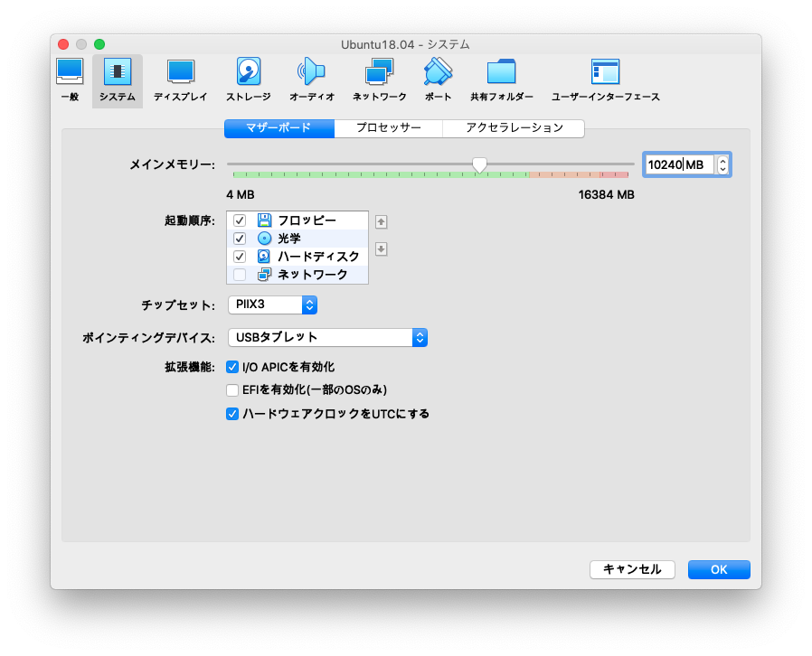Switch to the マザーボード tab
The image size is (812, 656).
tap(279, 127)
